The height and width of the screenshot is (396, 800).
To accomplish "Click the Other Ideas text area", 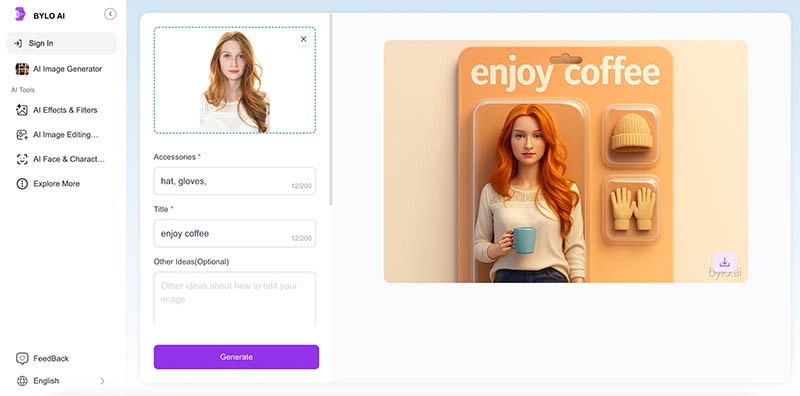I will [235, 299].
